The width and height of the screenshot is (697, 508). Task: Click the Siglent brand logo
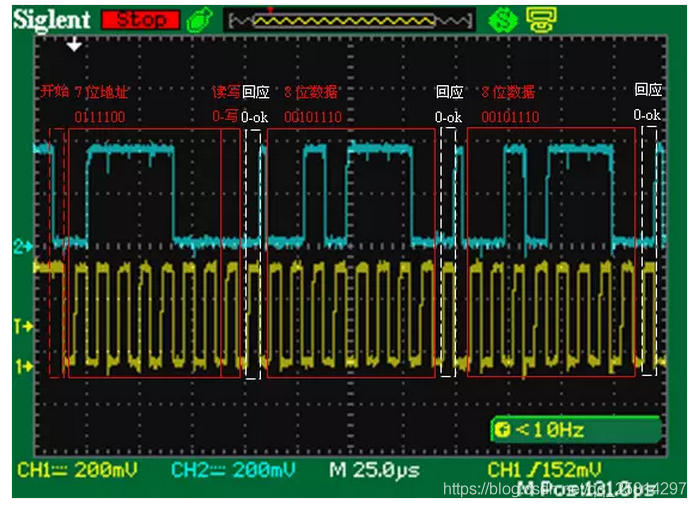51,19
